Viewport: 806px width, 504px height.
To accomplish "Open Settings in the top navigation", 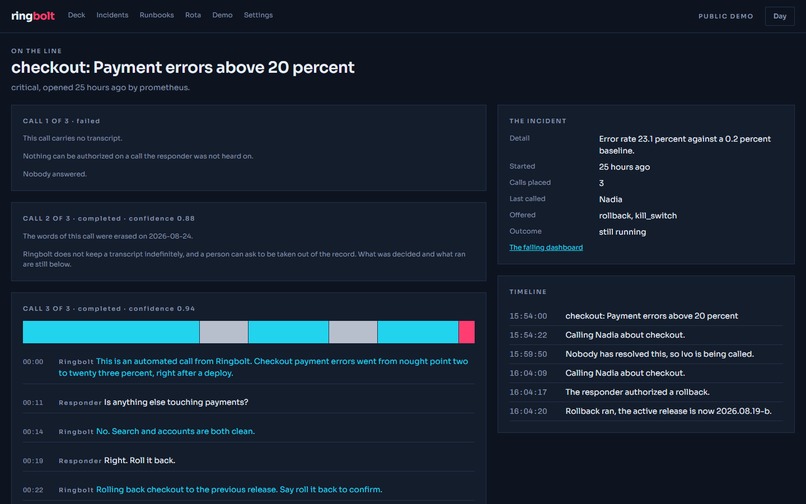I will coord(258,15).
